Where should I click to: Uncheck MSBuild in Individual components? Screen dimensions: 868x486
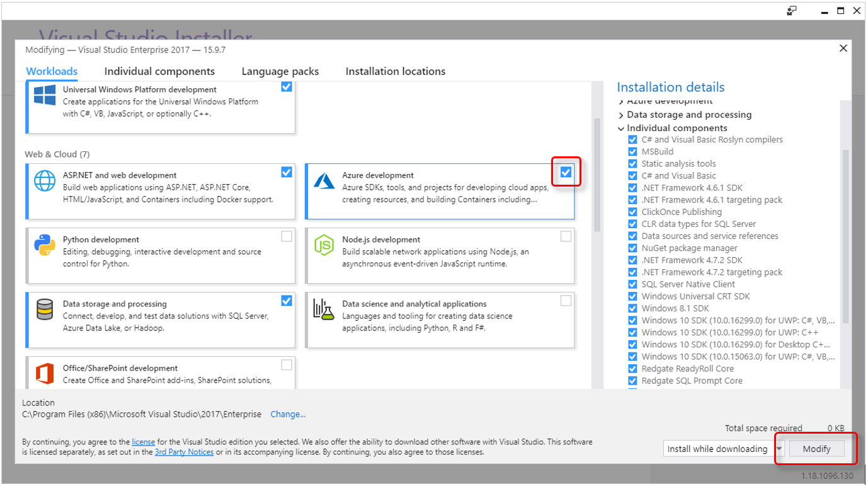[632, 152]
